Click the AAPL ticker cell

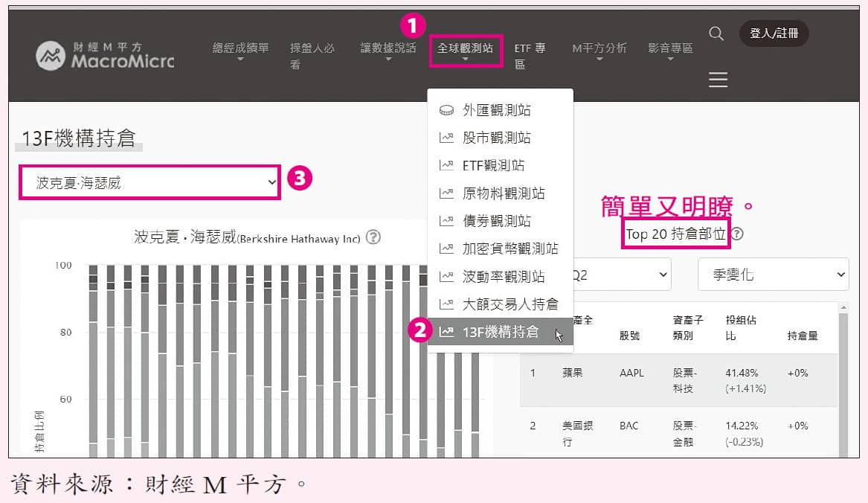[x=631, y=373]
